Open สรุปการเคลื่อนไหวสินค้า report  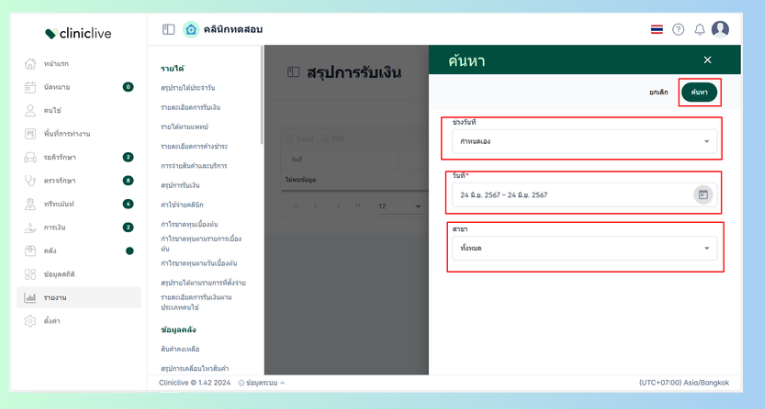pos(195,369)
